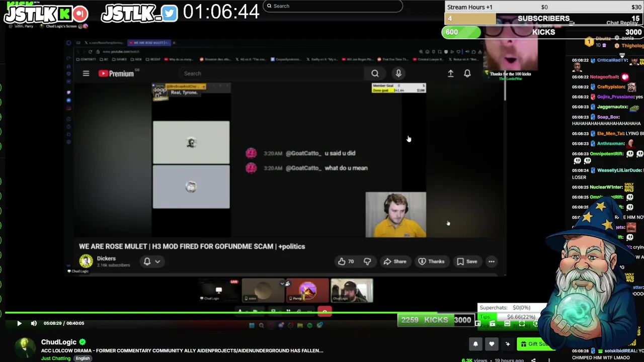Like the video showing 70 likes
This screenshot has height=362, width=644.
(x=346, y=261)
